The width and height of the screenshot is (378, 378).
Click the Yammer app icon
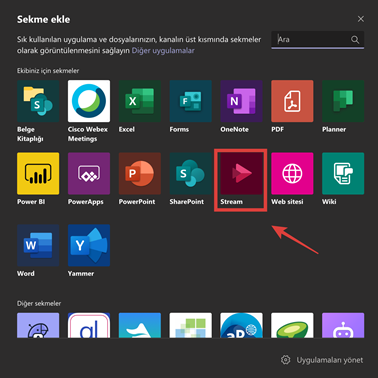pyautogui.click(x=89, y=245)
